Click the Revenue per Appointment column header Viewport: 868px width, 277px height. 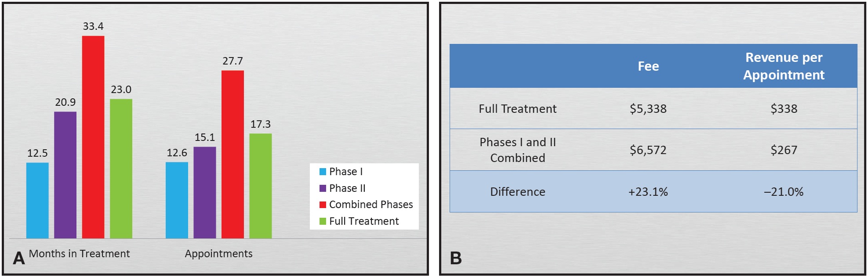pos(784,66)
